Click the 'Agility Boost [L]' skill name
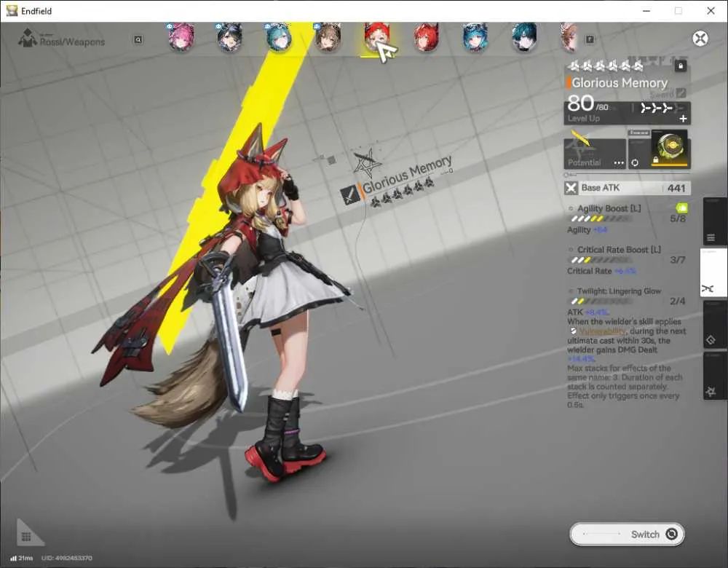This screenshot has width=728, height=568. [609, 208]
